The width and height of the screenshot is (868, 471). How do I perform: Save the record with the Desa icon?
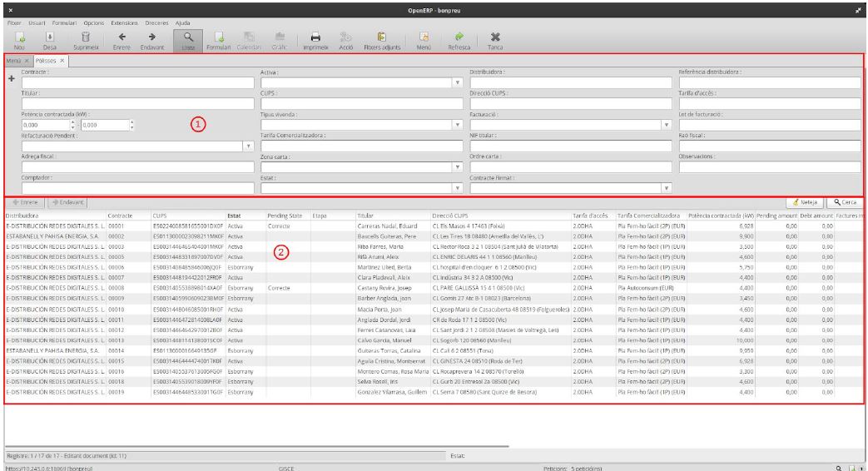(x=49, y=38)
